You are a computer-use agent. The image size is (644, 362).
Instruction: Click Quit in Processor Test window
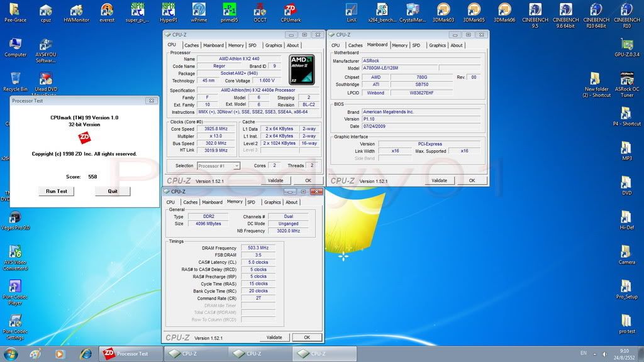point(113,191)
